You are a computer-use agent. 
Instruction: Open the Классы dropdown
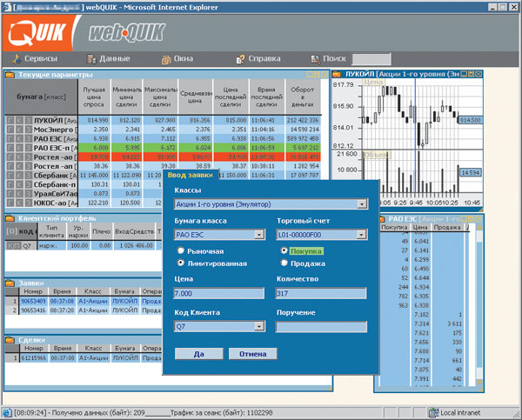tap(362, 204)
